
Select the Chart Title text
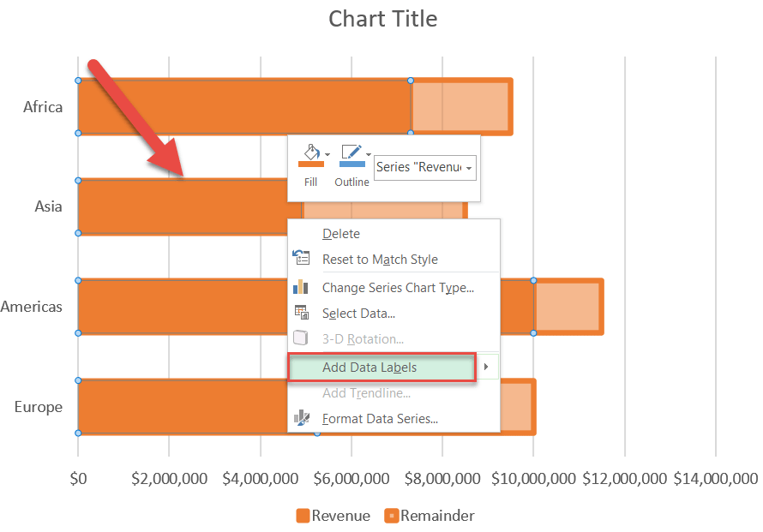click(x=383, y=20)
